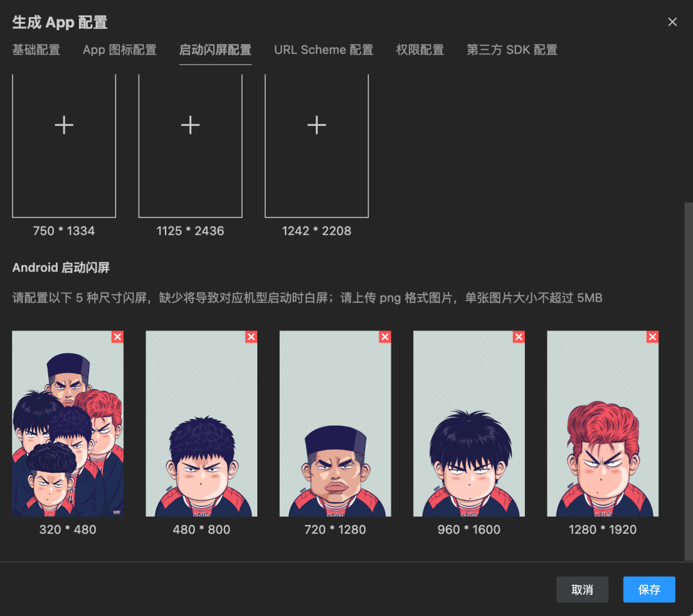Save the App configuration with 保存
This screenshot has width=693, height=616.
pyautogui.click(x=649, y=589)
